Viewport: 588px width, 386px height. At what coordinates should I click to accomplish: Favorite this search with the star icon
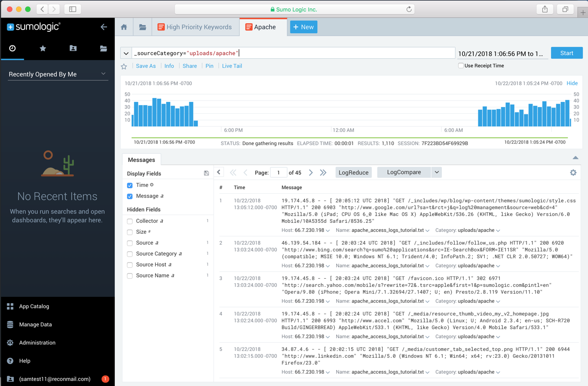(x=124, y=66)
